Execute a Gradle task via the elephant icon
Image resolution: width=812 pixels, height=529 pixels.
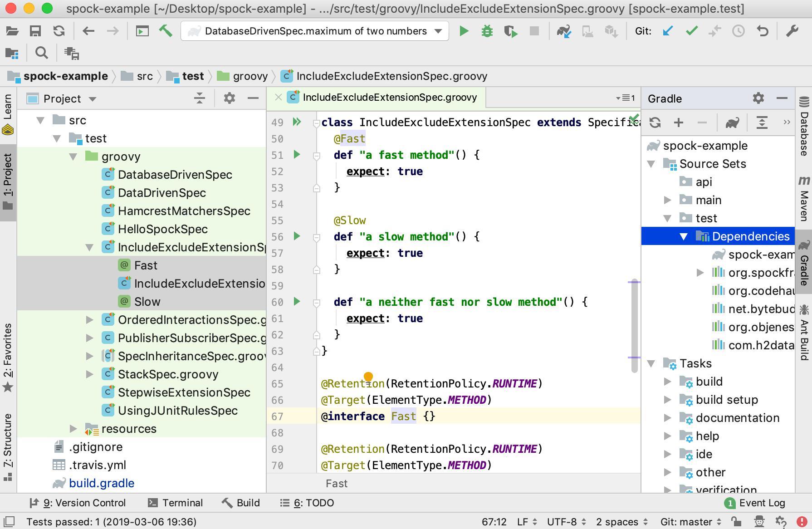(x=732, y=122)
